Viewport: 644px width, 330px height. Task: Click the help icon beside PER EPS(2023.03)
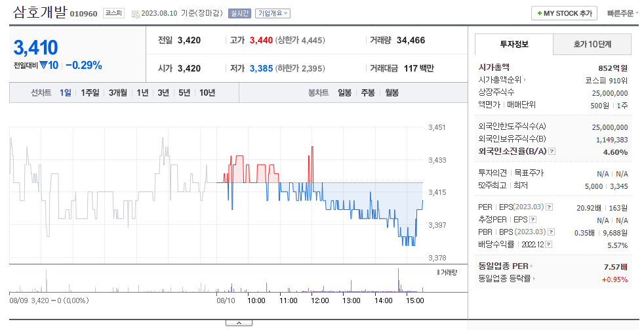[549, 207]
